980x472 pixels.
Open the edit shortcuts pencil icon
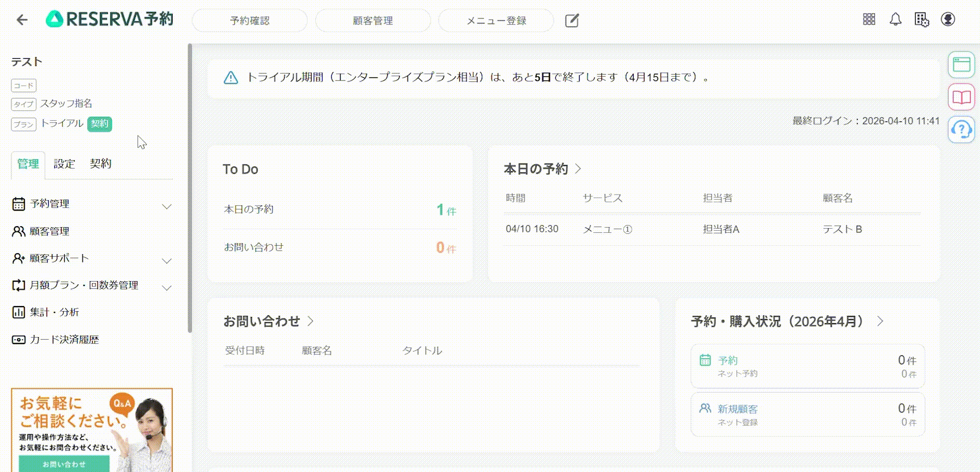[572, 21]
